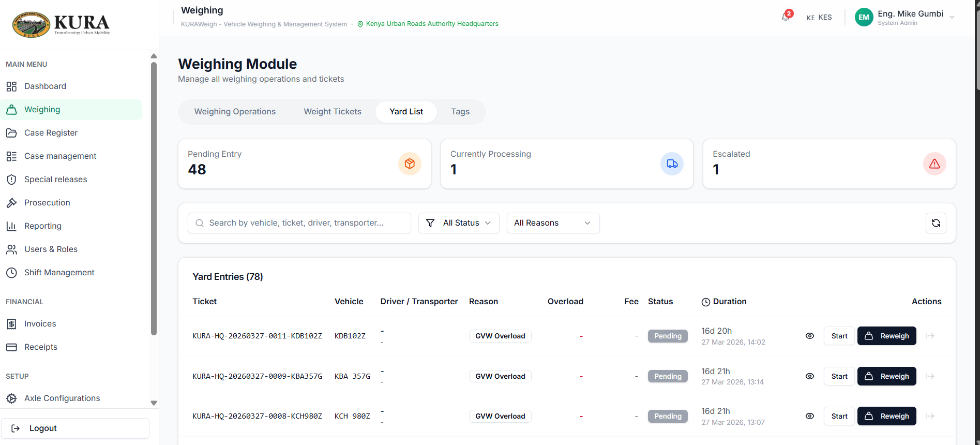Click the EM user avatar

864,17
